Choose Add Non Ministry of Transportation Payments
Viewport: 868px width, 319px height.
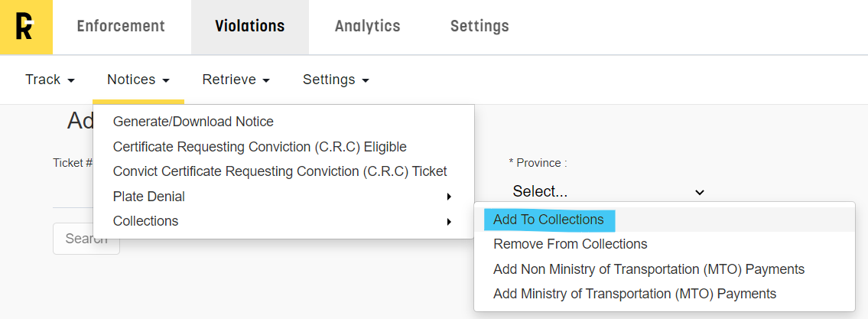[649, 269]
